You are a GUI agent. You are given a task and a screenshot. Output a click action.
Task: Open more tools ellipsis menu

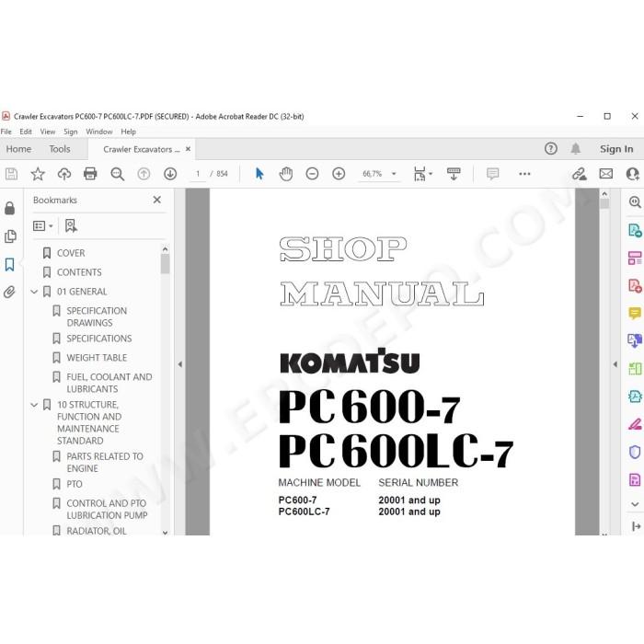click(x=524, y=174)
